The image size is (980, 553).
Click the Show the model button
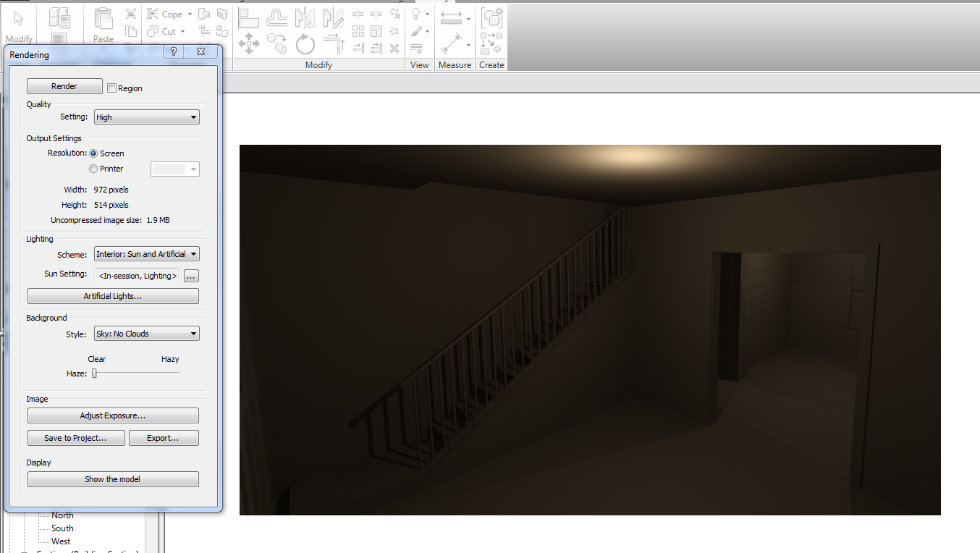[113, 479]
